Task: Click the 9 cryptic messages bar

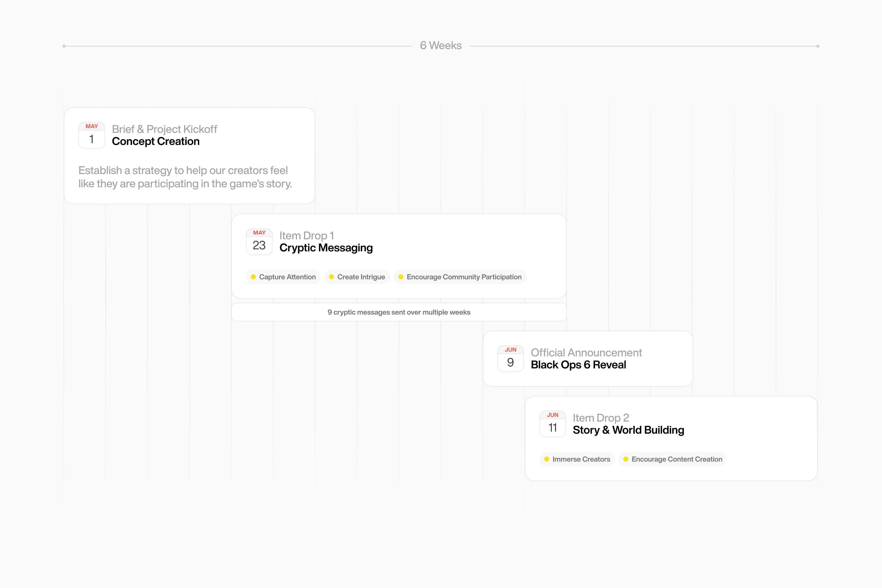Action: click(399, 312)
